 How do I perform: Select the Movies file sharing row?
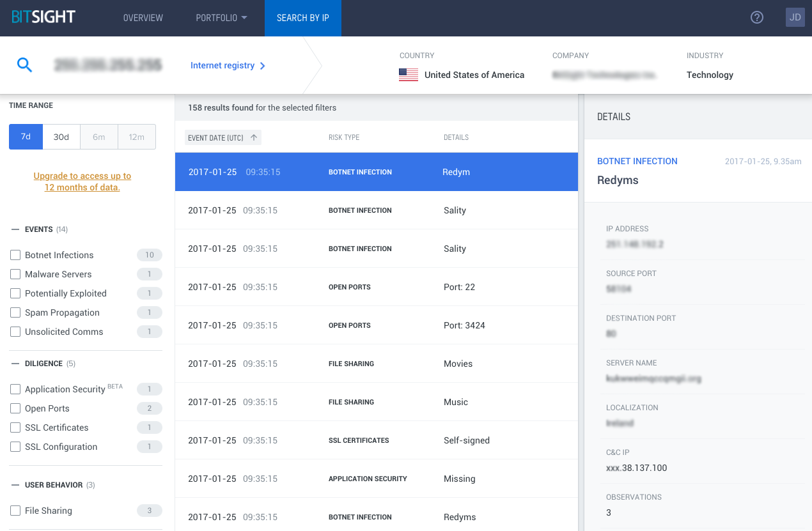pos(377,364)
